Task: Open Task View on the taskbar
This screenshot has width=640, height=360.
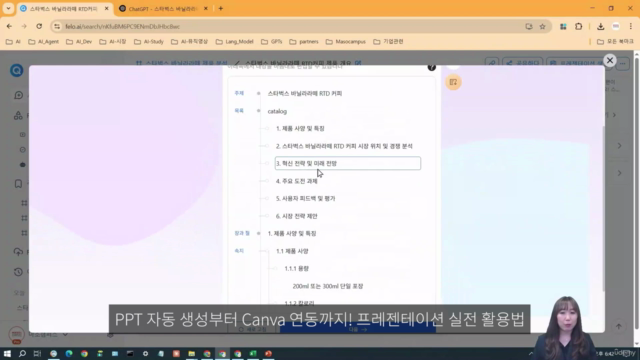Action: 37,353
